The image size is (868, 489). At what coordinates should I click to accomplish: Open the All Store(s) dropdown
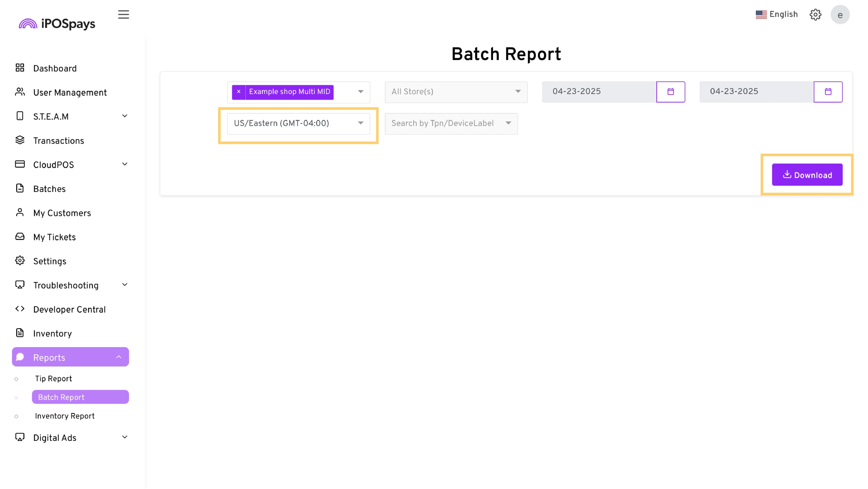point(456,92)
